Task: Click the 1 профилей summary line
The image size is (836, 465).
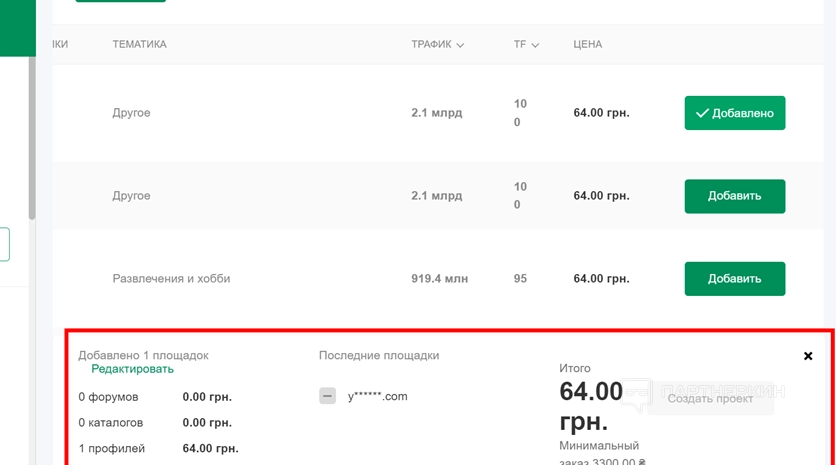Action: (112, 448)
